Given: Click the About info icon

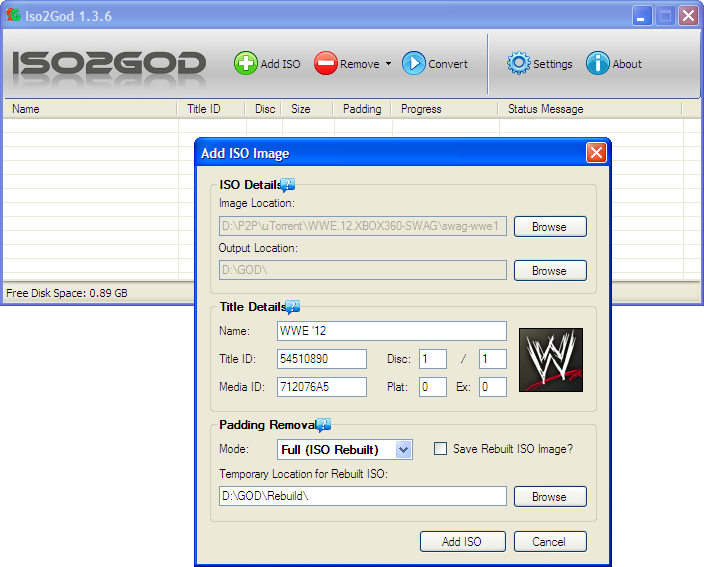Looking at the screenshot, I should coord(598,64).
